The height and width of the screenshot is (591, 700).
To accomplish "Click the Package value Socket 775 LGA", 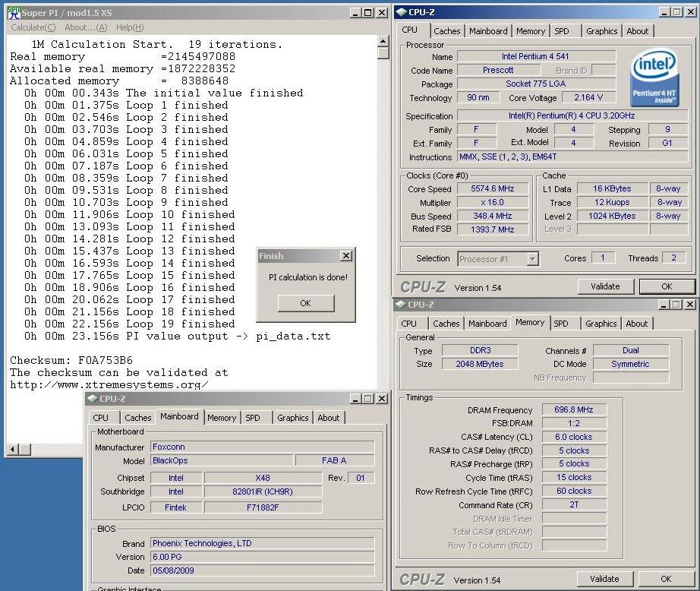I will click(536, 84).
